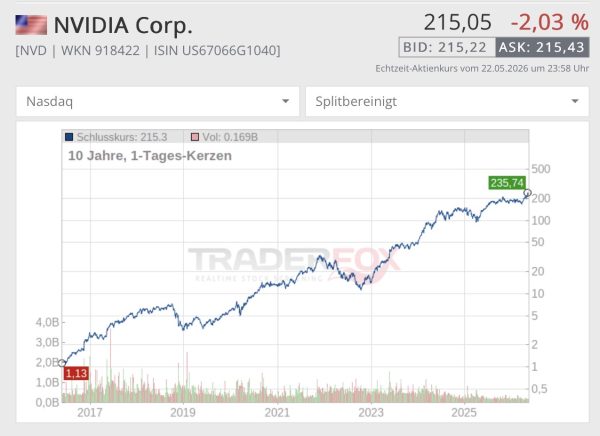This screenshot has height=436, width=600.
Task: Click the circle marker at chart start
Action: click(x=62, y=363)
